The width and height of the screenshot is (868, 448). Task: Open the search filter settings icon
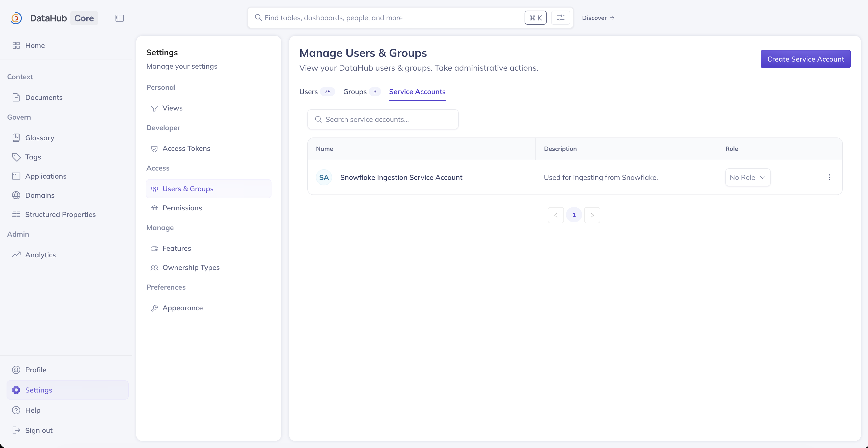coord(560,18)
